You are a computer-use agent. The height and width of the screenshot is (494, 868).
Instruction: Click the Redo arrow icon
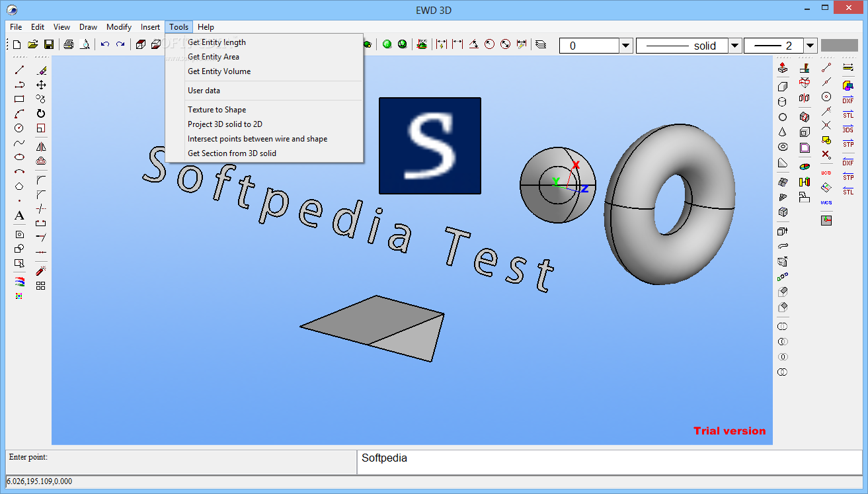coord(120,45)
